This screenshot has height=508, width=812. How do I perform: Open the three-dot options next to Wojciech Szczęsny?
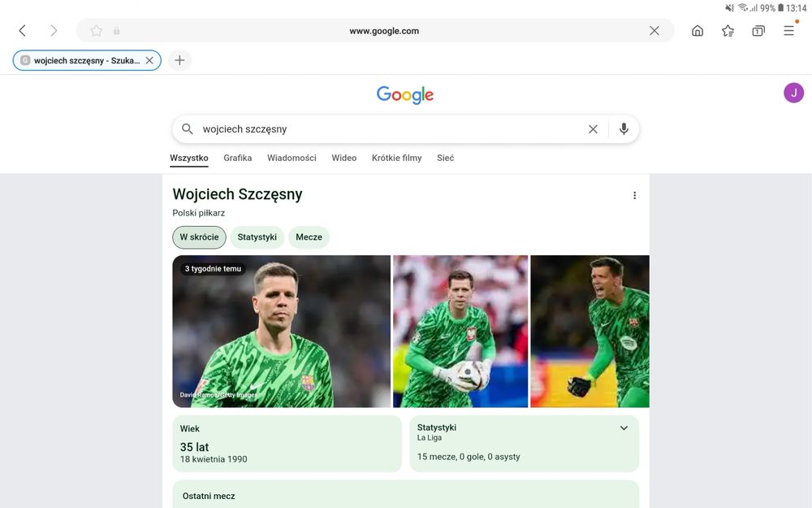point(634,195)
